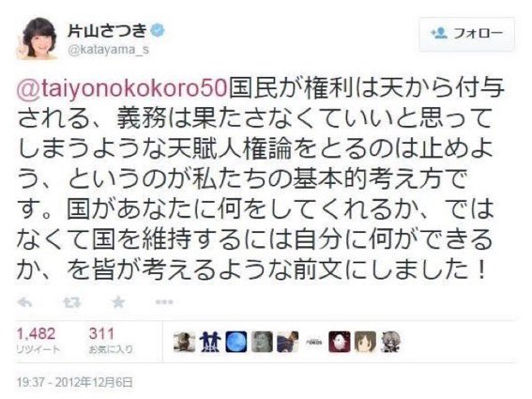Open the 片山さつき profile avatar
Viewport: 532px width, 399px height.
click(36, 38)
